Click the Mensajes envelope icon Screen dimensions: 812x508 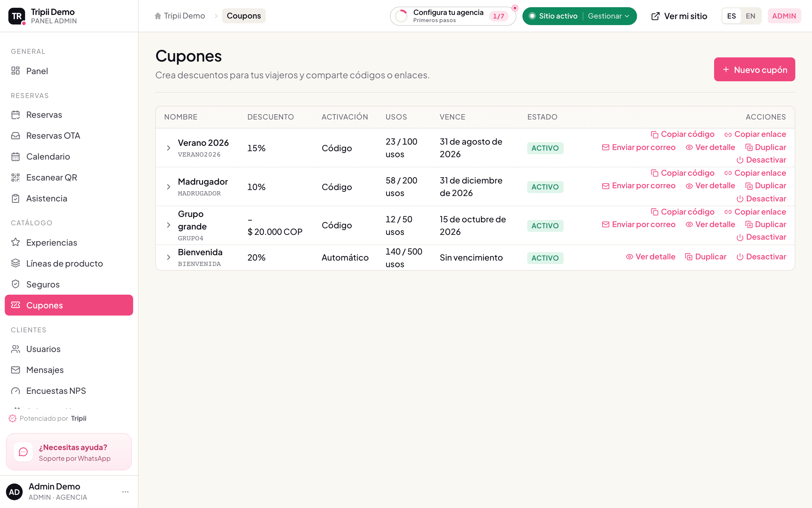[16, 370]
